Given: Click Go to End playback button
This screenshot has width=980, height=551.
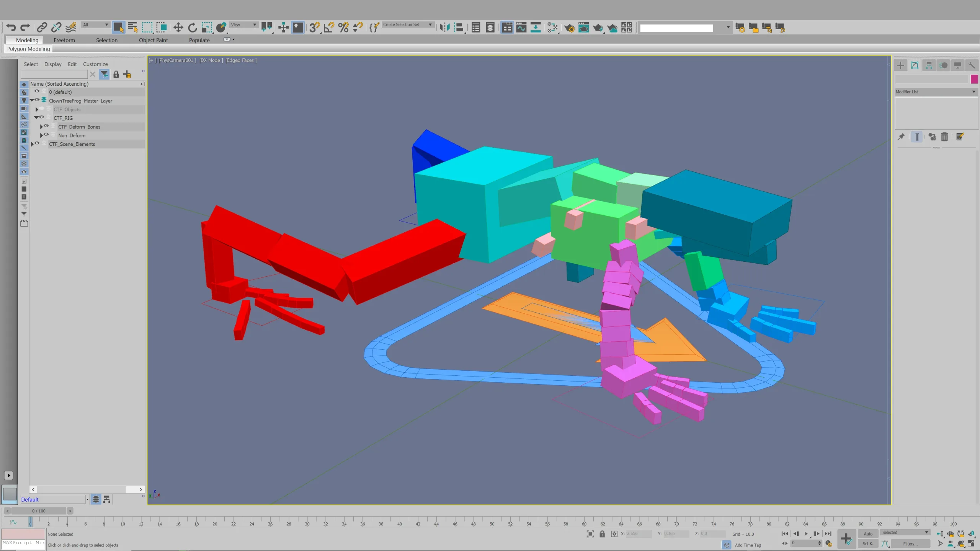Looking at the screenshot, I should pos(828,534).
